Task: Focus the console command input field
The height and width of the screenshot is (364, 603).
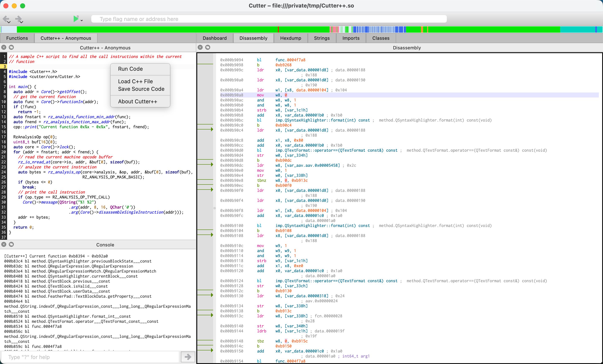Action: [90, 357]
